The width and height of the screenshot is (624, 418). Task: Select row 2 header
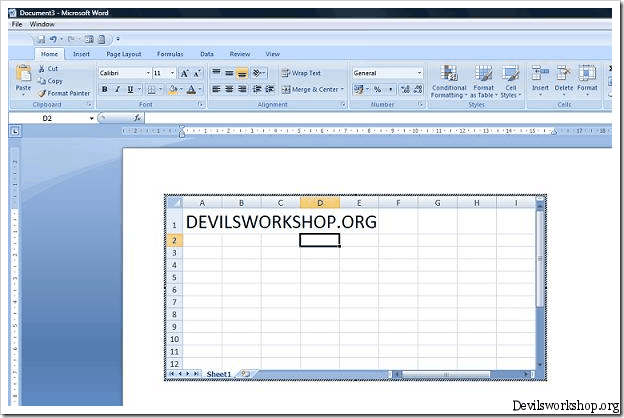[174, 240]
